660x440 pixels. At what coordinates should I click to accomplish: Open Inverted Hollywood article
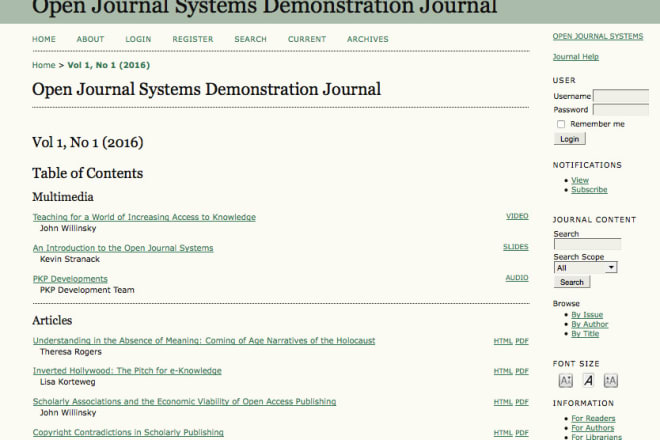[127, 371]
